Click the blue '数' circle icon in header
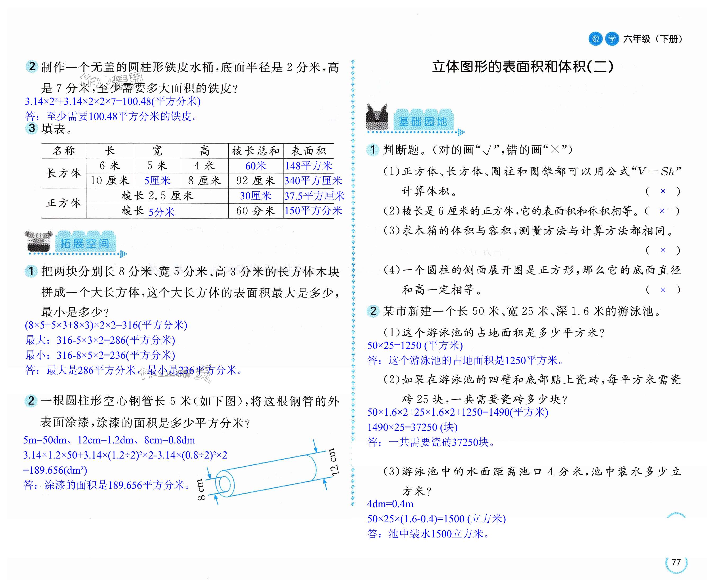This screenshot has width=715, height=588. click(595, 39)
